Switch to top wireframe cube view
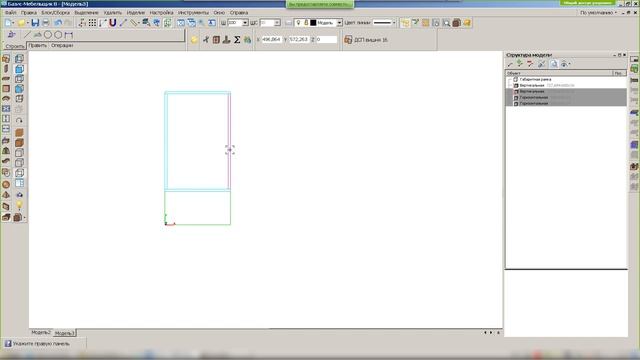Image resolution: width=640 pixels, height=360 pixels. pyautogui.click(x=19, y=59)
